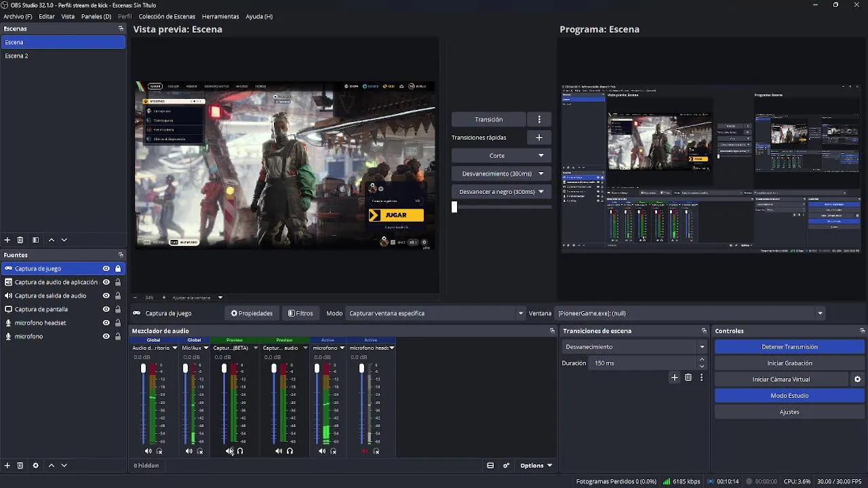Open source properties gear in Fuentes toolbar
This screenshot has width=868, height=488.
[x=36, y=466]
